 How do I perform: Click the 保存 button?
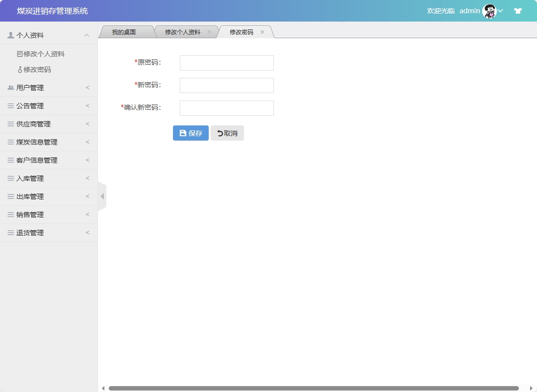tap(191, 133)
